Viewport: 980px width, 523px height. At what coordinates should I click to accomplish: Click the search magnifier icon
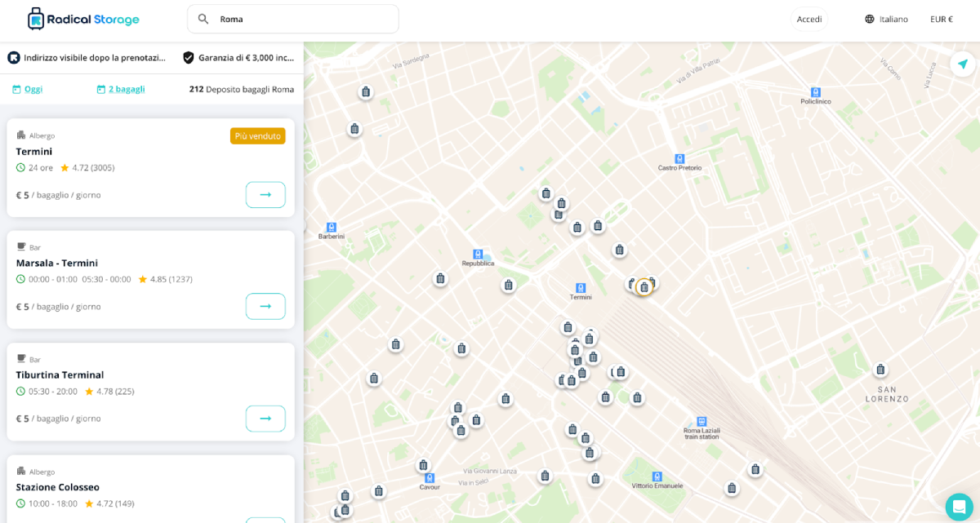[x=203, y=19]
